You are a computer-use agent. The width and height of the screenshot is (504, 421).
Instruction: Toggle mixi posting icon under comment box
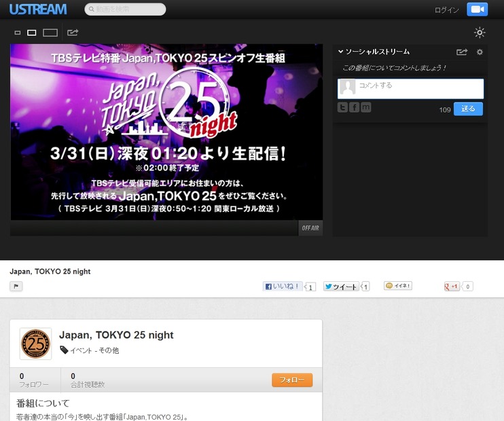click(x=366, y=107)
